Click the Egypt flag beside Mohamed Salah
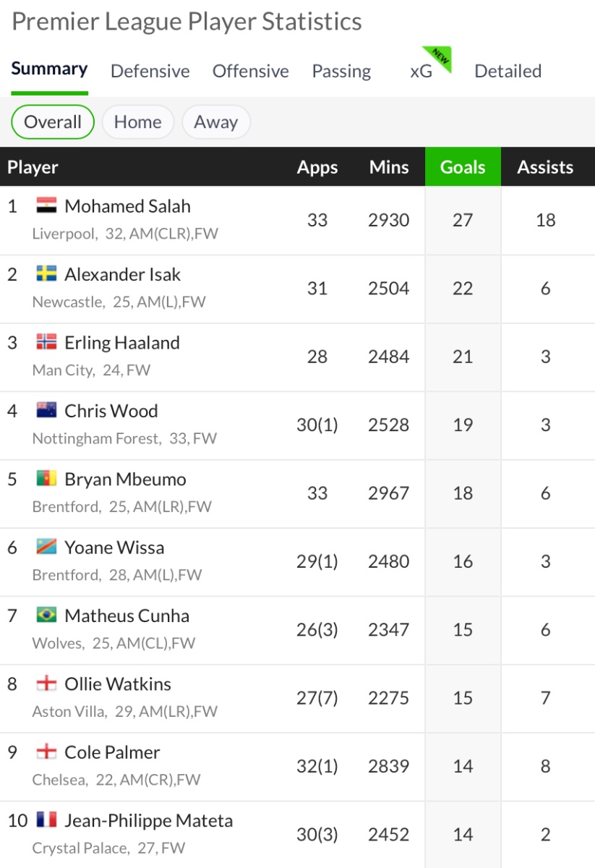 point(46,206)
